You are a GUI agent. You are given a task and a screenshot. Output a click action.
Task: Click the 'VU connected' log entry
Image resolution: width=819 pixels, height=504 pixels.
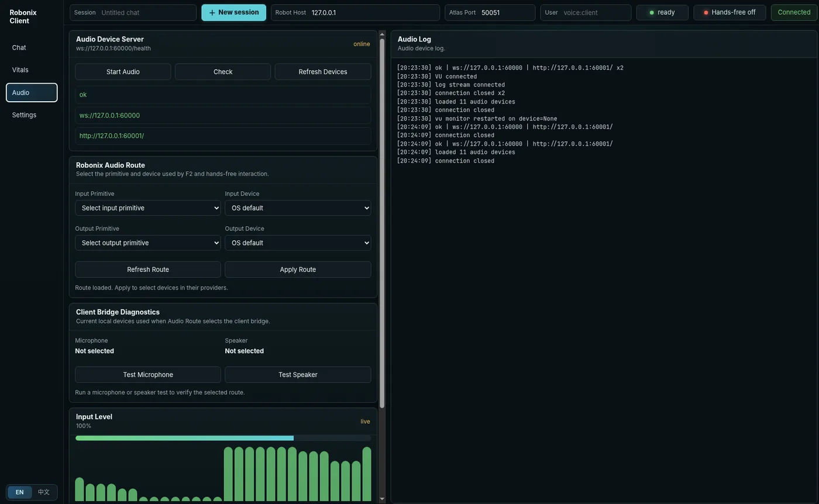(436, 77)
